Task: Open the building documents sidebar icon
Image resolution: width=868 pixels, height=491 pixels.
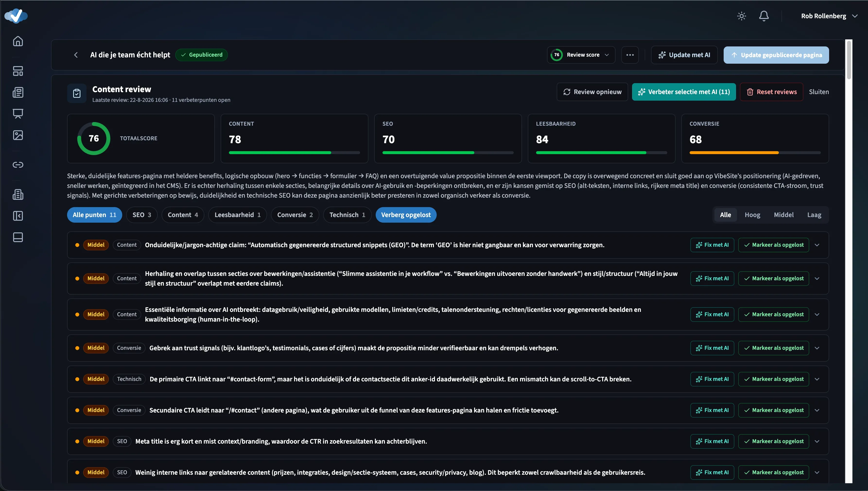Action: 18,195
